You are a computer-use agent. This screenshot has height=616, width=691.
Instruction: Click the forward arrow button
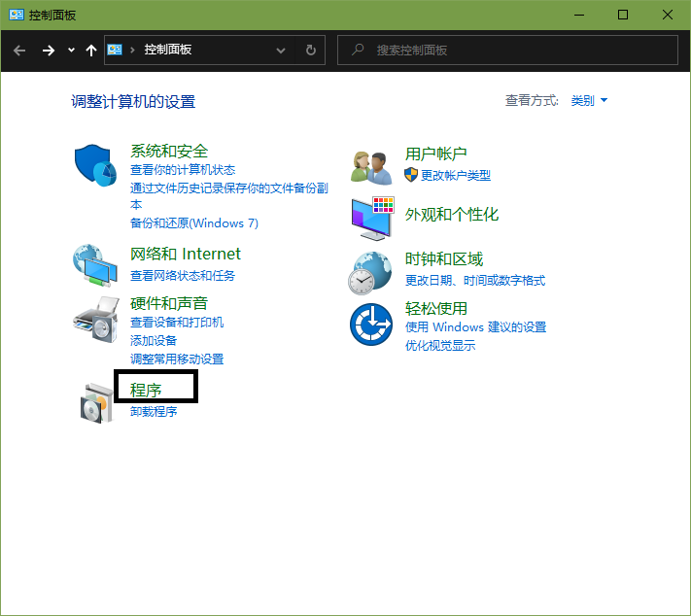pyautogui.click(x=48, y=51)
